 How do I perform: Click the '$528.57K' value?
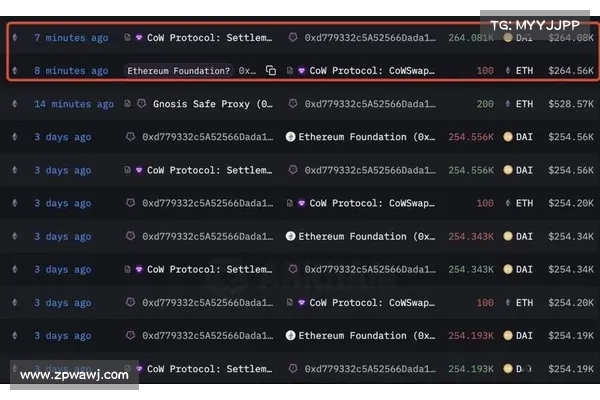tap(571, 104)
